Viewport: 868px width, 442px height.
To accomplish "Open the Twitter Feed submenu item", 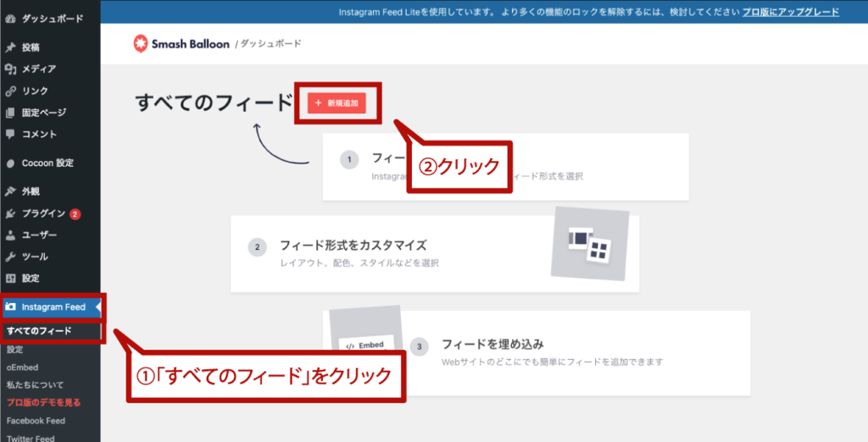I will [x=31, y=438].
